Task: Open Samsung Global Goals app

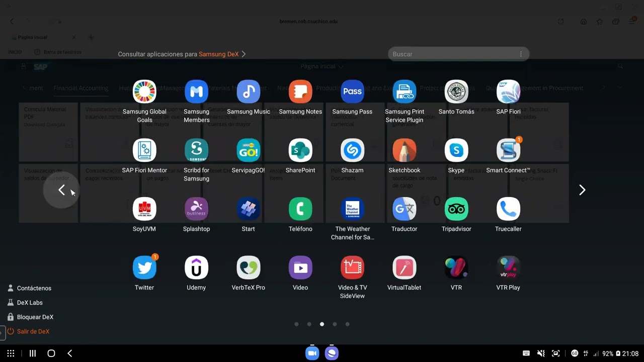Action: 144,92
